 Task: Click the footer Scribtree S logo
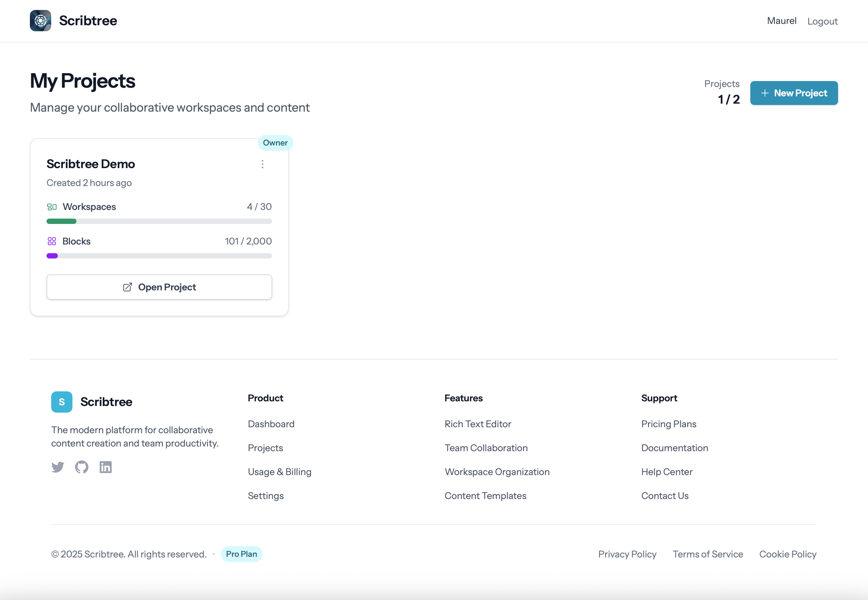click(62, 402)
